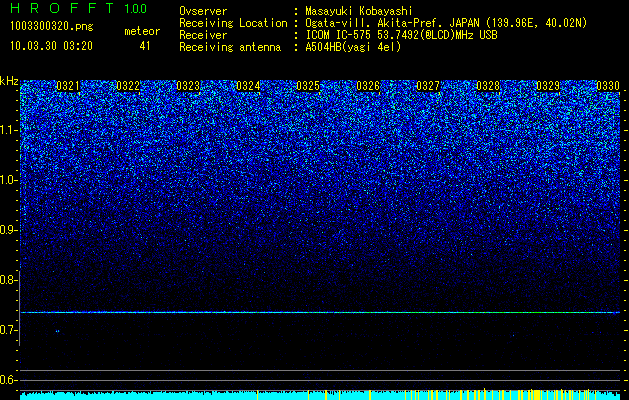
Task: Click time marker 0329
Action: [x=548, y=86]
